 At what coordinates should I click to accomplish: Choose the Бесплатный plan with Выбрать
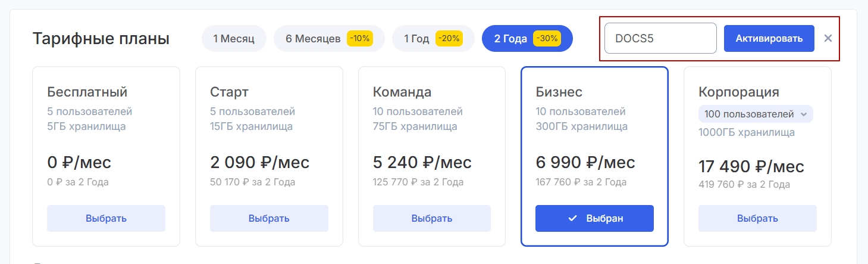tap(106, 218)
